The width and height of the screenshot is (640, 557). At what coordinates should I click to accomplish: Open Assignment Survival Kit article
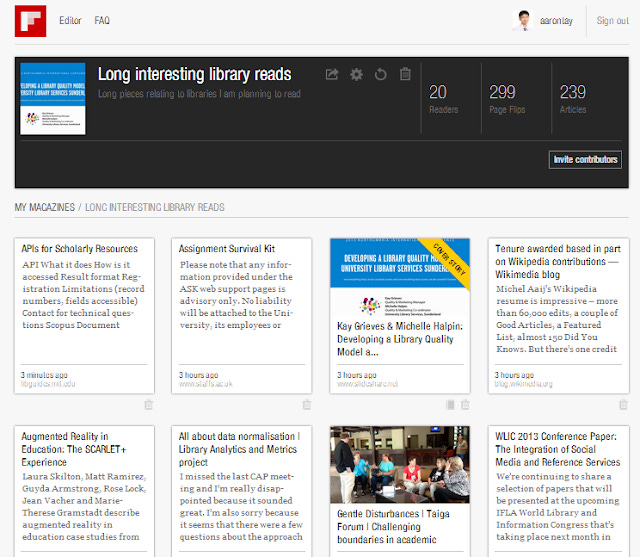(227, 249)
